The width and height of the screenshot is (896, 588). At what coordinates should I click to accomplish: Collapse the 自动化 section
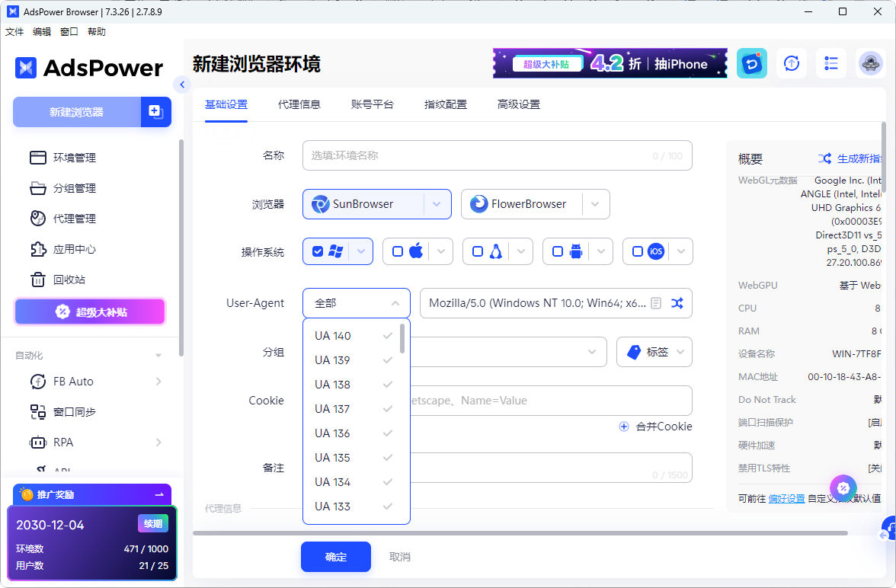coord(158,356)
